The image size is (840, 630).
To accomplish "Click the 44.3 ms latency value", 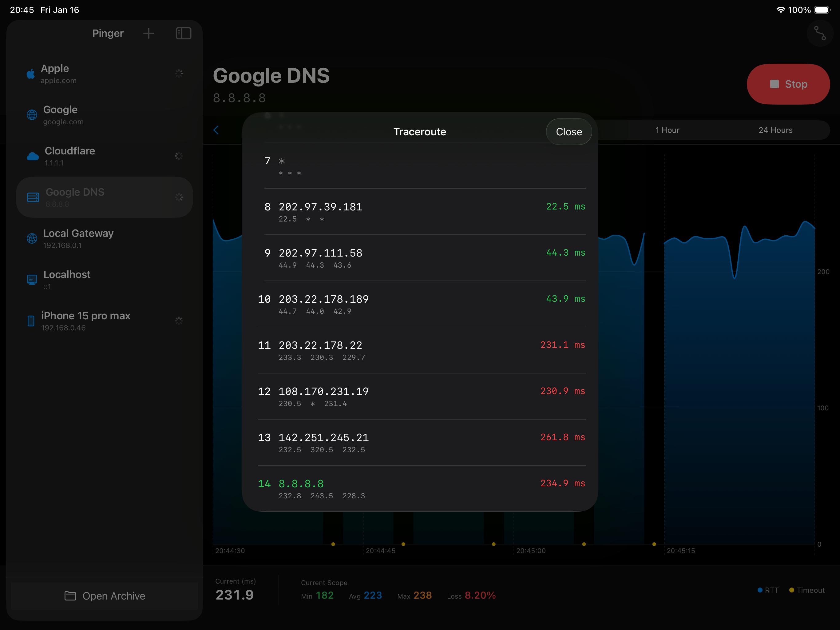I will pos(565,253).
